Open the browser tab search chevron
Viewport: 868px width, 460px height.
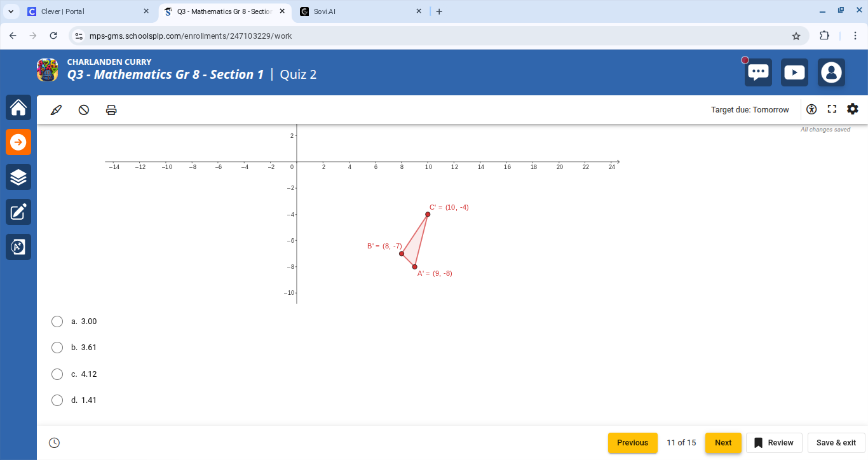point(10,11)
